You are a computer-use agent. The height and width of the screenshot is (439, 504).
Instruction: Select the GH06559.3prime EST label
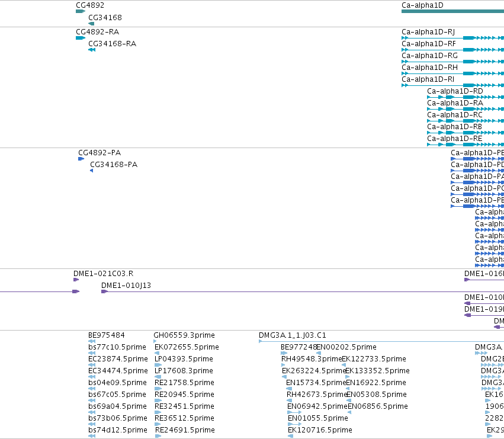[184, 335]
